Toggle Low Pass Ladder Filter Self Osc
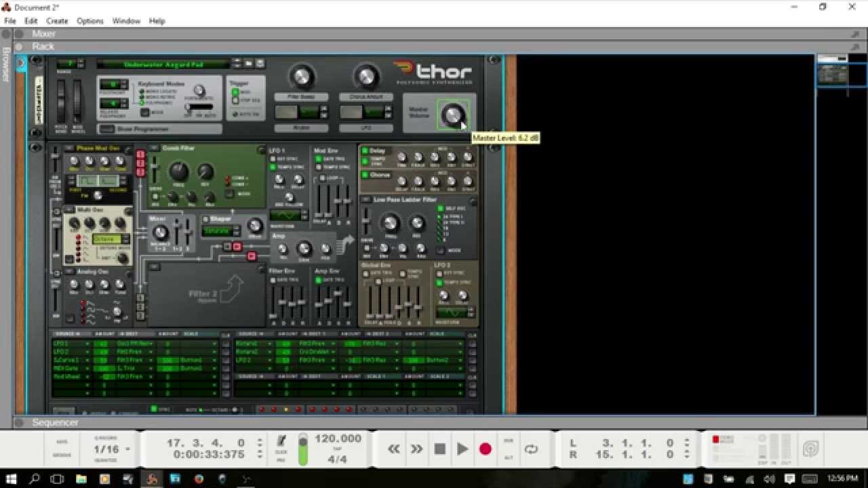 442,208
